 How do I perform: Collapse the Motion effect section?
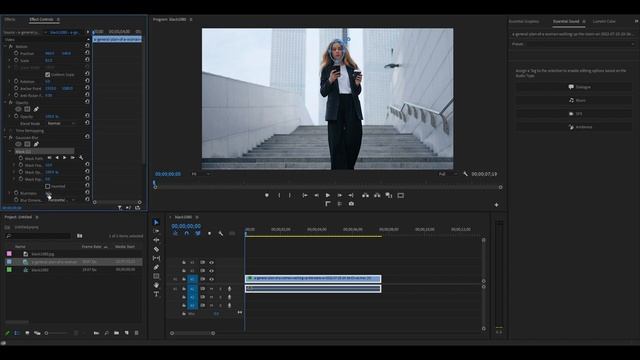click(5, 47)
